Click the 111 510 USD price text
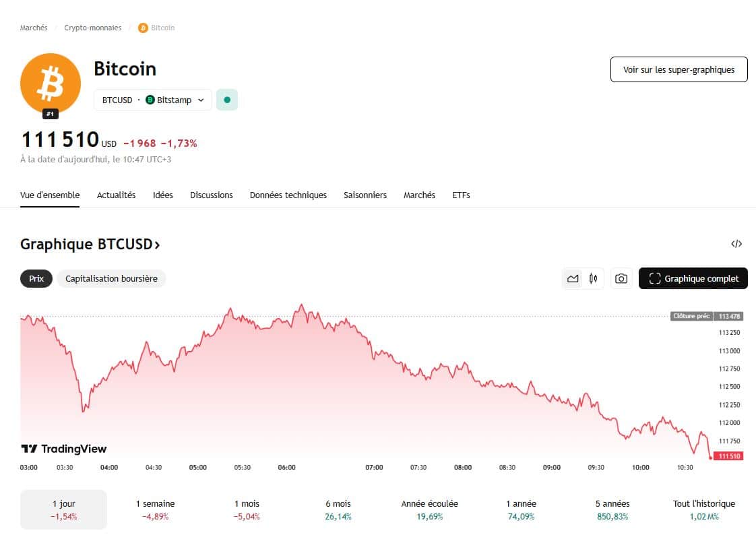 click(69, 139)
